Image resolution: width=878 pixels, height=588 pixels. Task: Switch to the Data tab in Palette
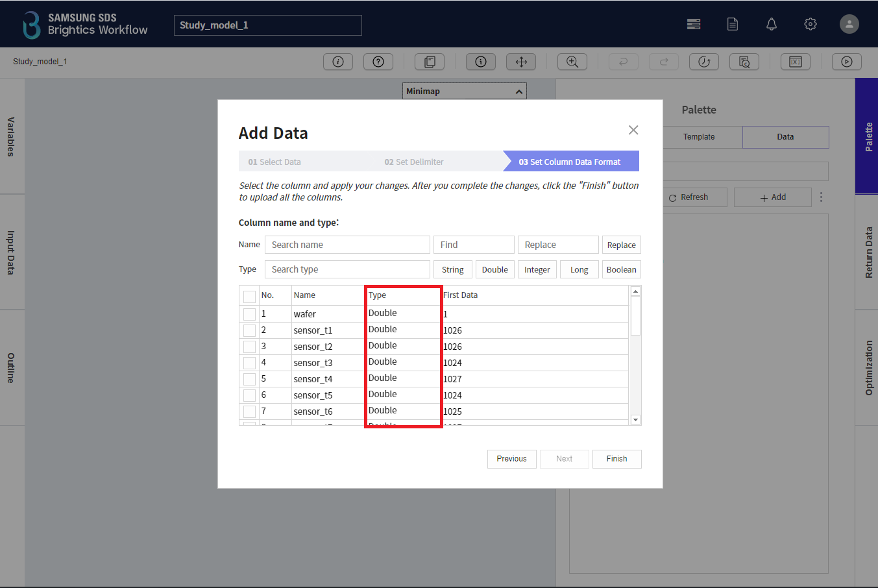785,137
